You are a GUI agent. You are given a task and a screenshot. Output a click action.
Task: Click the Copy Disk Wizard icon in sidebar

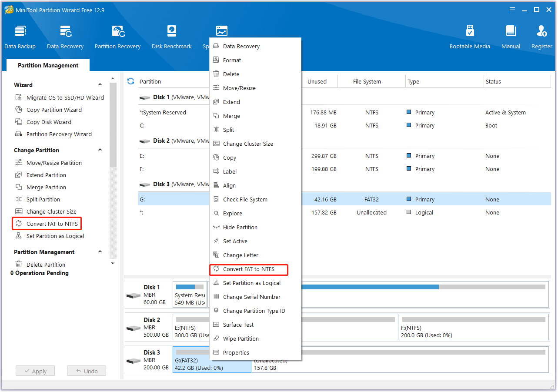click(19, 122)
